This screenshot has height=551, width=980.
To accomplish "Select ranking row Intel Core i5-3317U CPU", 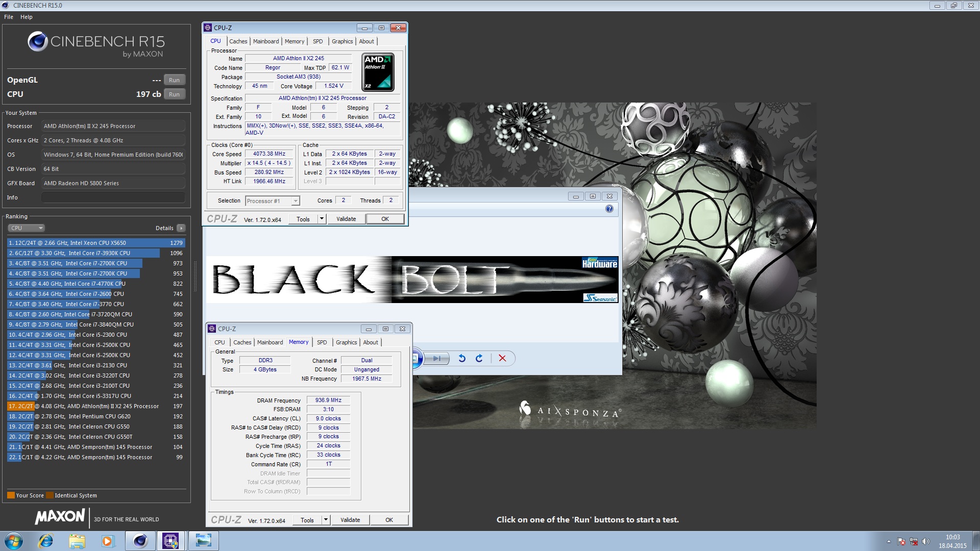I will [x=96, y=396].
